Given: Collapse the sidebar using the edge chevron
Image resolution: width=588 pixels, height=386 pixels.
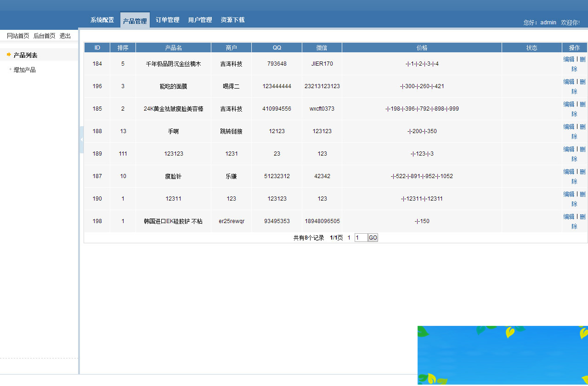Looking at the screenshot, I should point(81,139).
